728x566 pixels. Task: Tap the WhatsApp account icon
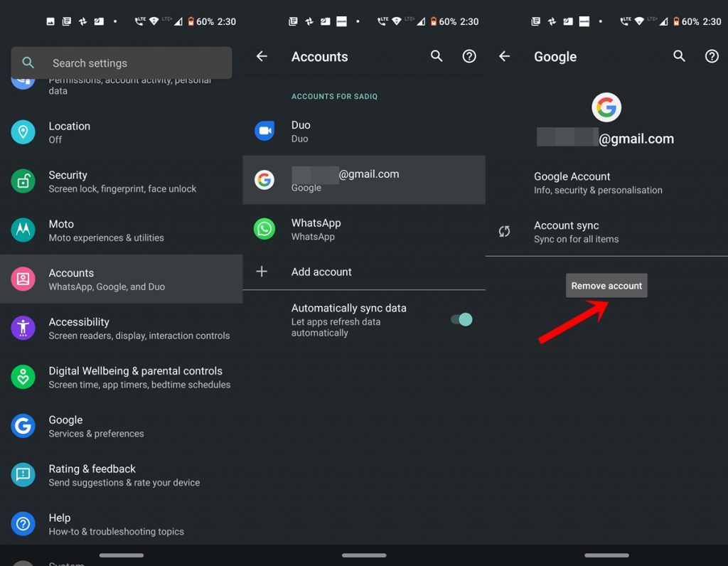264,229
